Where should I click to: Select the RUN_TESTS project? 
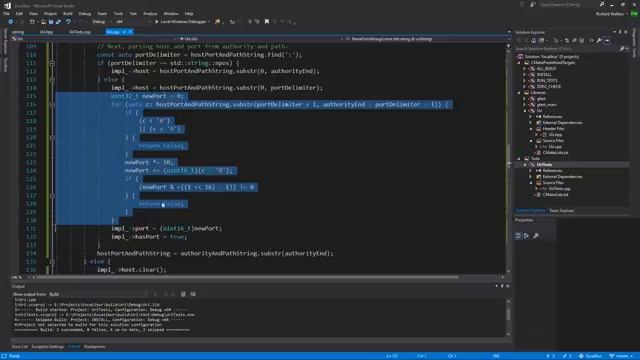(x=547, y=81)
